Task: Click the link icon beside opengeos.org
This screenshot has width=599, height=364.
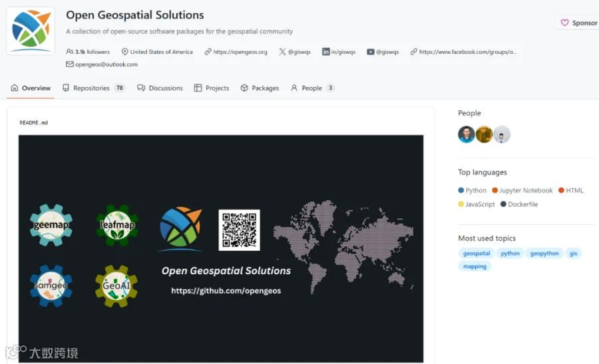Action: pos(208,51)
